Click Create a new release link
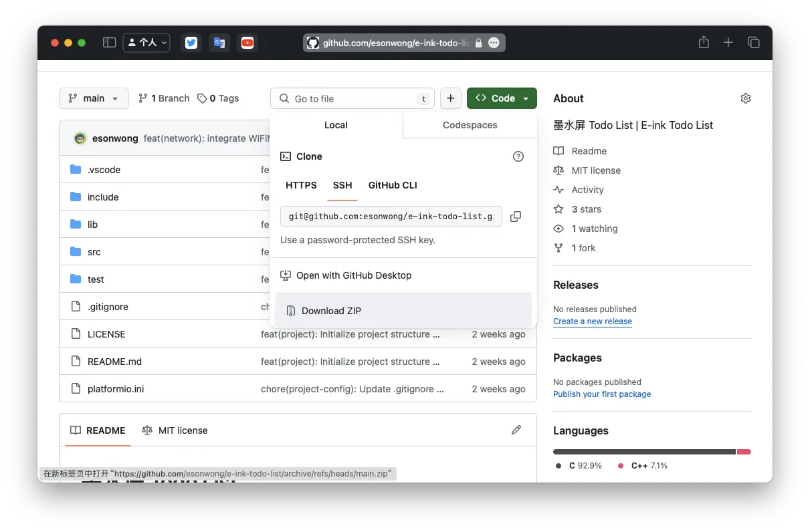 592,321
